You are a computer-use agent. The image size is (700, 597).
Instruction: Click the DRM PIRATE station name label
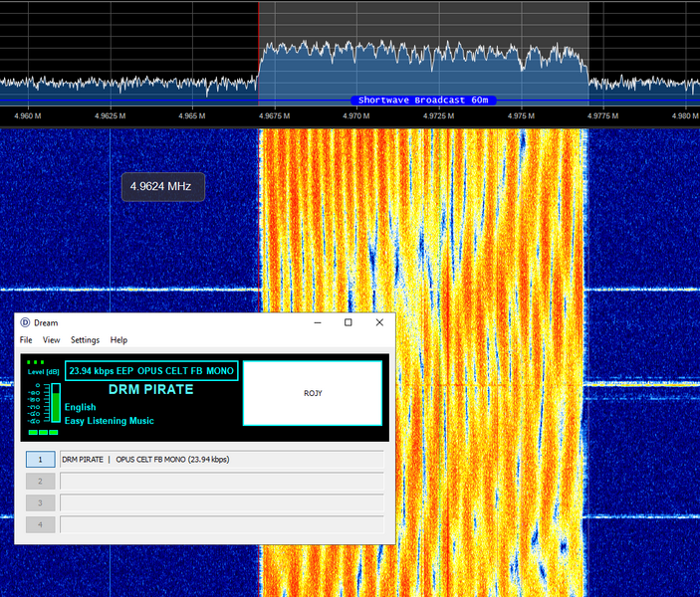click(151, 389)
